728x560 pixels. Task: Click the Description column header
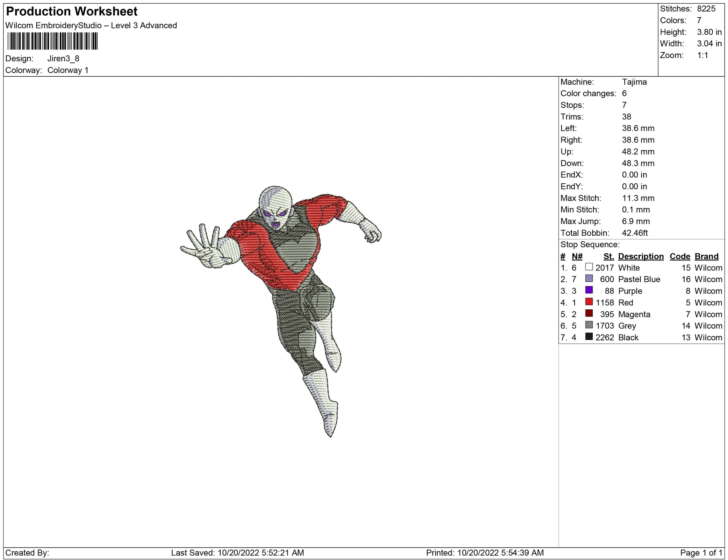point(640,256)
